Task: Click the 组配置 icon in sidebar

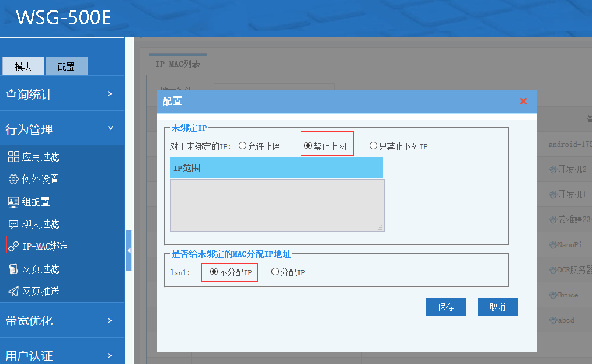Action: pos(13,202)
